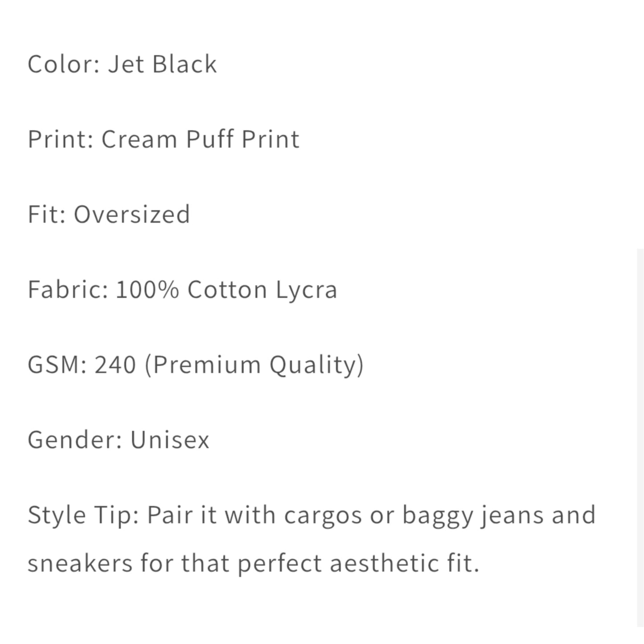The width and height of the screenshot is (644, 644).
Task: Select the "Oversized" fit value
Action: click(x=132, y=214)
